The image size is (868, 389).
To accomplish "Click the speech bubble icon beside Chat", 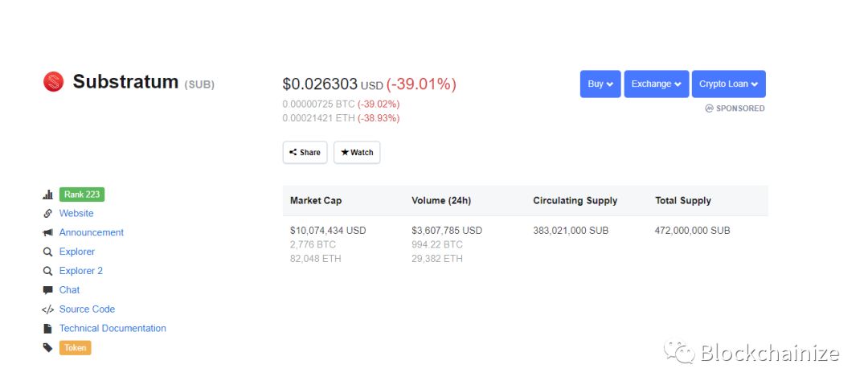I will pos(47,290).
